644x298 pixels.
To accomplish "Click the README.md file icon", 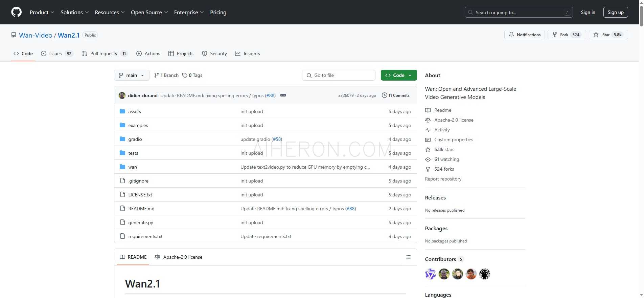I will 122,208.
